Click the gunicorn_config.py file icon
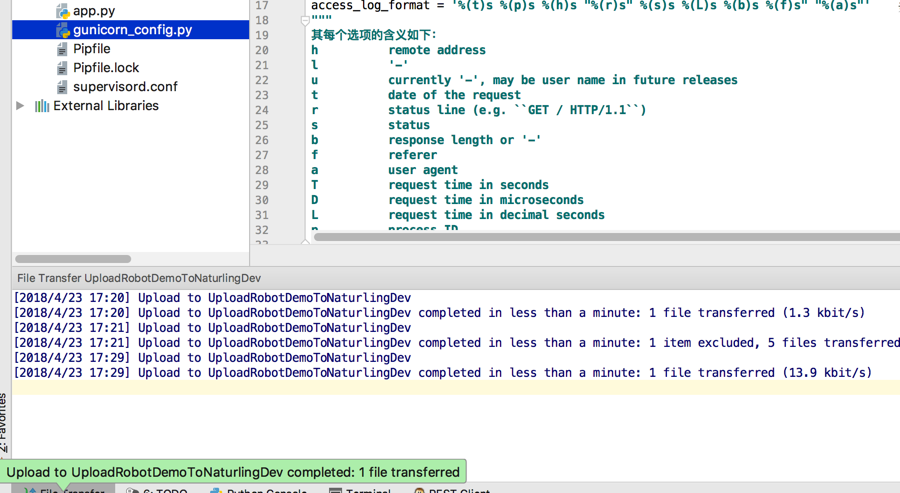 (x=63, y=30)
